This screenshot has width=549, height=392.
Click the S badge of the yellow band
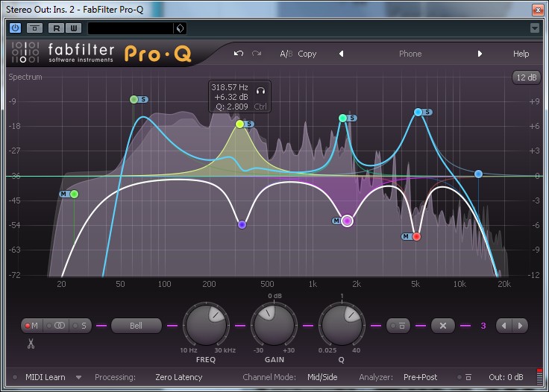click(x=249, y=124)
